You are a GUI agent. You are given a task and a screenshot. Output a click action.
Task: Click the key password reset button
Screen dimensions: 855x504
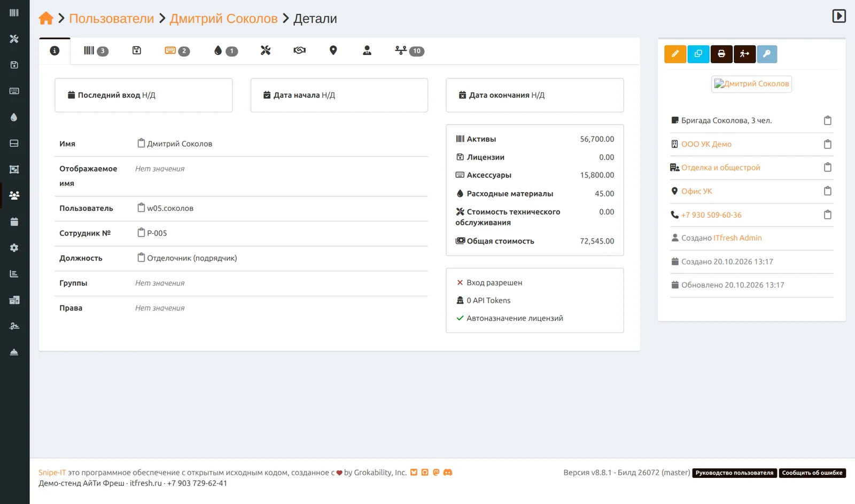(x=767, y=54)
